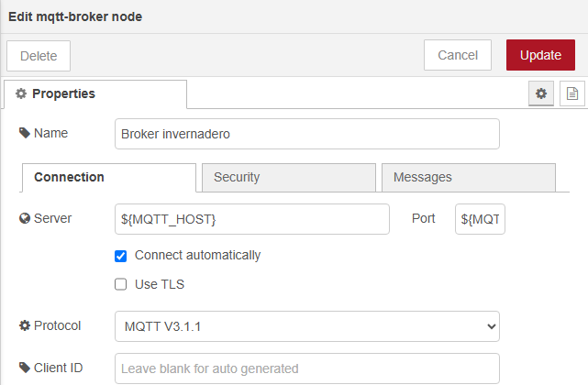Viewport: 588px width, 385px height.
Task: Click the Connect automatically label text
Action: [197, 256]
